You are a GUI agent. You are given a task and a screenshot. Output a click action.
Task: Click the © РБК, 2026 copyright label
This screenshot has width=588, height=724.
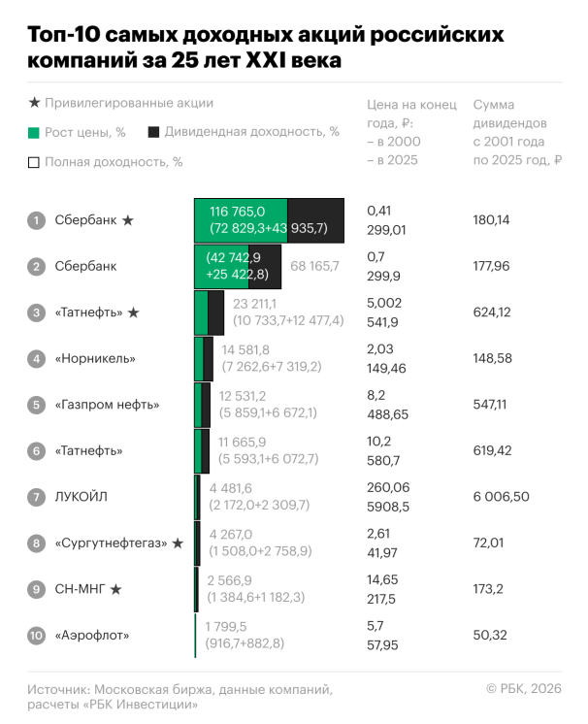[x=524, y=688]
